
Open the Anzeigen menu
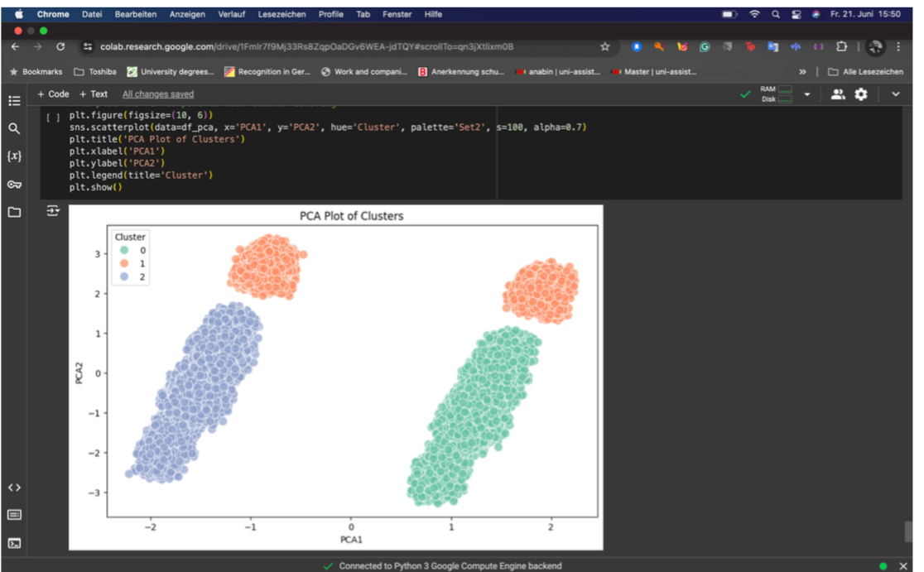pyautogui.click(x=187, y=14)
